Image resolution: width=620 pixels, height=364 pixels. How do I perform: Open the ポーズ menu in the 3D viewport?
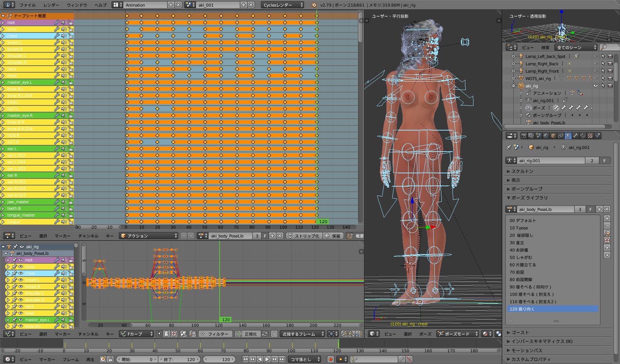[425, 334]
